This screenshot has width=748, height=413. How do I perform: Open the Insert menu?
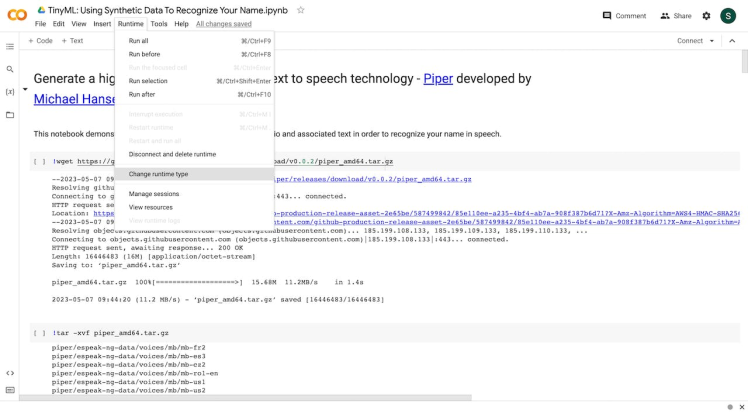point(102,24)
